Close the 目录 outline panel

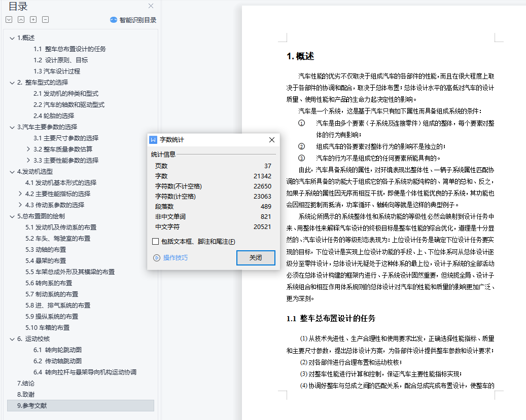[x=151, y=6]
